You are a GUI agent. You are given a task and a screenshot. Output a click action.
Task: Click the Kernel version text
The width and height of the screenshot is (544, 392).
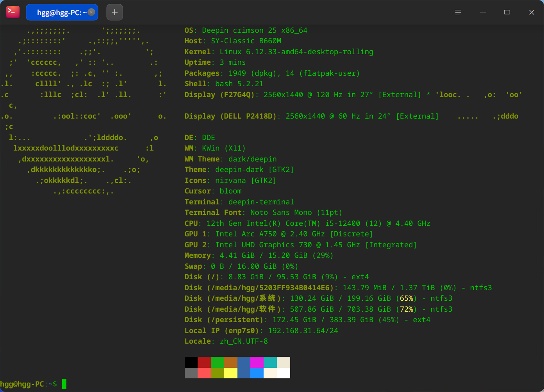pos(296,52)
